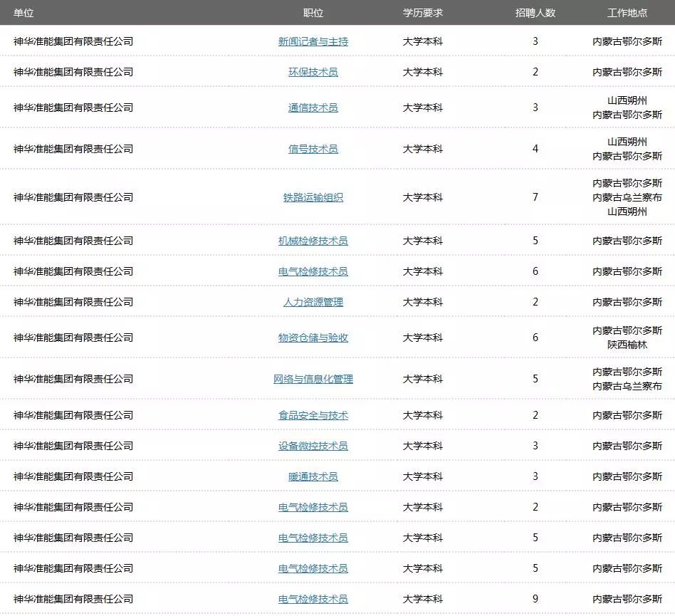Select the 单位 column header
This screenshot has width=675, height=616.
pyautogui.click(x=23, y=13)
